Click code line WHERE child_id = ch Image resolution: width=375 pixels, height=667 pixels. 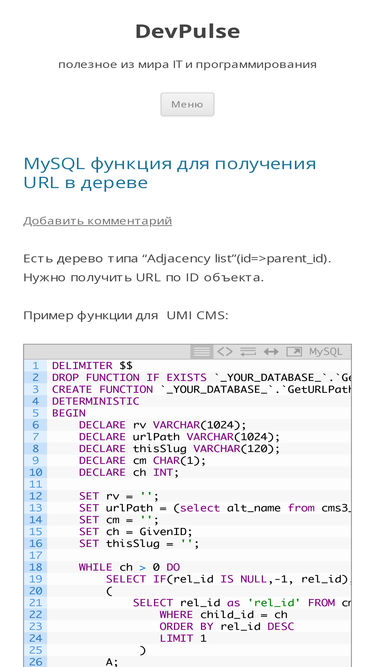coord(224,615)
